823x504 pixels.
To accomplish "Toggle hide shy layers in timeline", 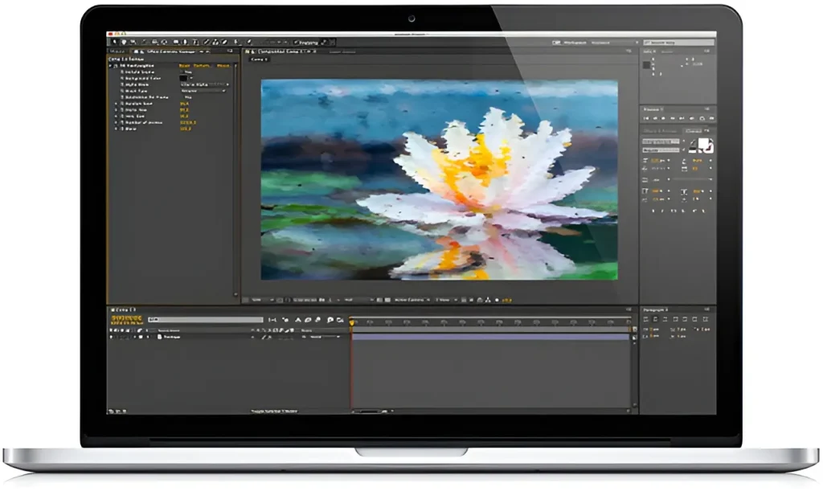I will tap(298, 320).
